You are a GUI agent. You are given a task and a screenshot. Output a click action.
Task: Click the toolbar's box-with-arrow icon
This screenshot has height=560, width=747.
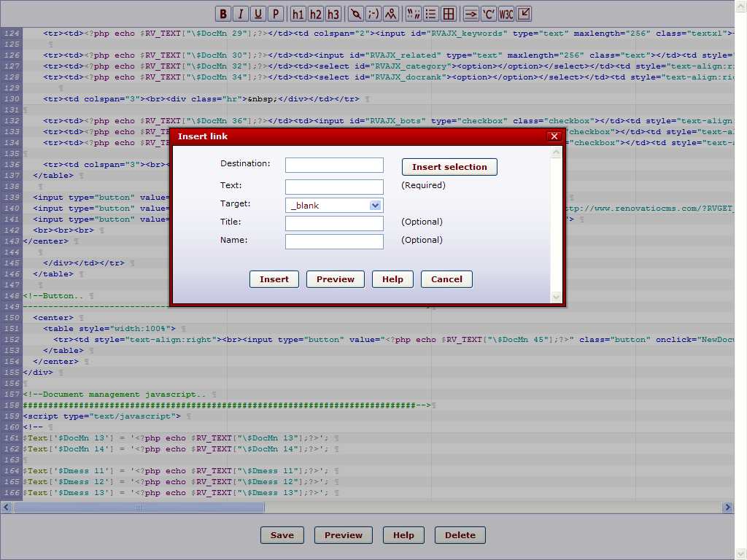[x=524, y=14]
